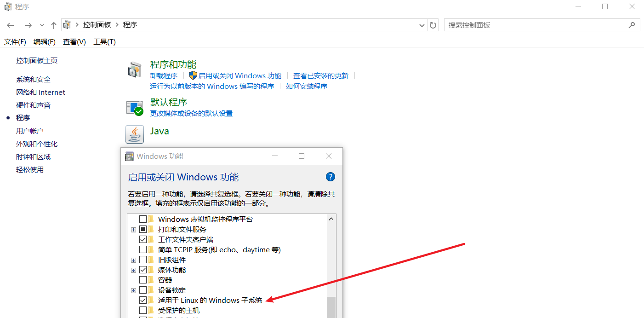Click the Forward navigation arrow
This screenshot has height=318, width=644.
pyautogui.click(x=28, y=25)
